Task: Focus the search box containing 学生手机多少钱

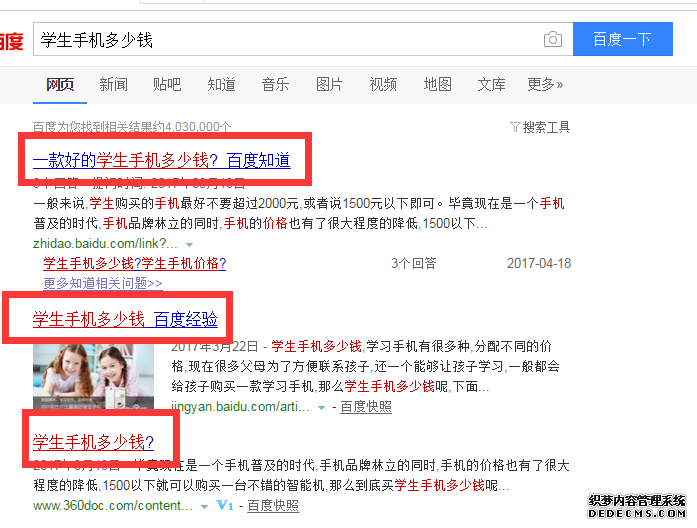Action: pos(303,39)
